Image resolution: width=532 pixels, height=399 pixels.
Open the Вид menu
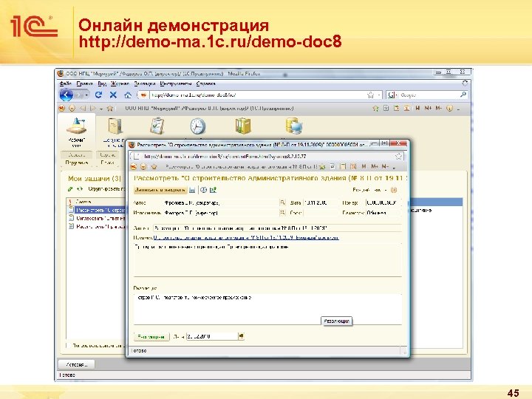102,83
